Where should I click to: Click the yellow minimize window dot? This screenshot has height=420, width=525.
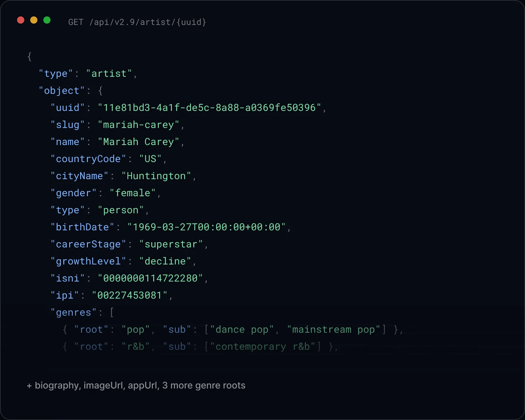coord(34,20)
